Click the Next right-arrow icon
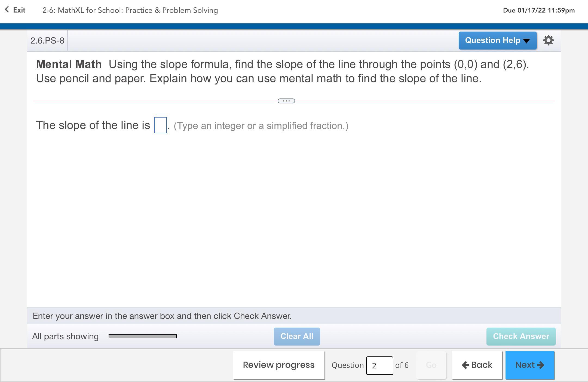 (540, 365)
